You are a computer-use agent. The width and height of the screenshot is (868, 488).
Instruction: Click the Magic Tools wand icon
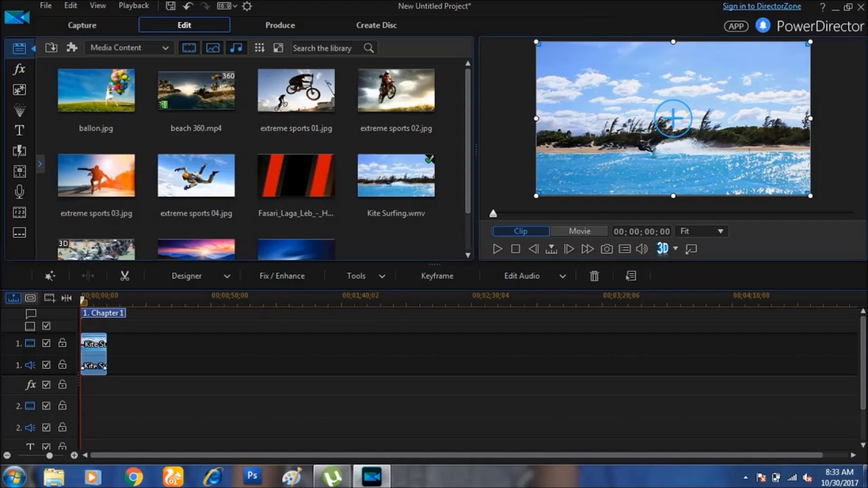(50, 276)
